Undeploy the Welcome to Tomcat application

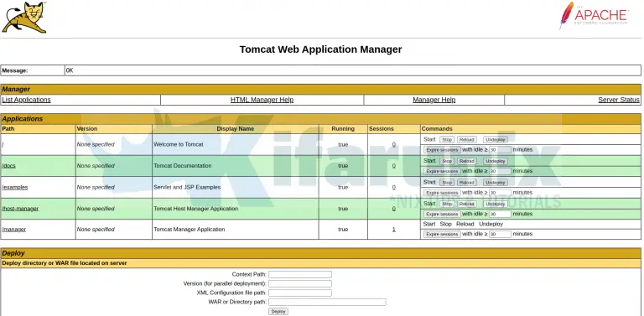[496, 140]
